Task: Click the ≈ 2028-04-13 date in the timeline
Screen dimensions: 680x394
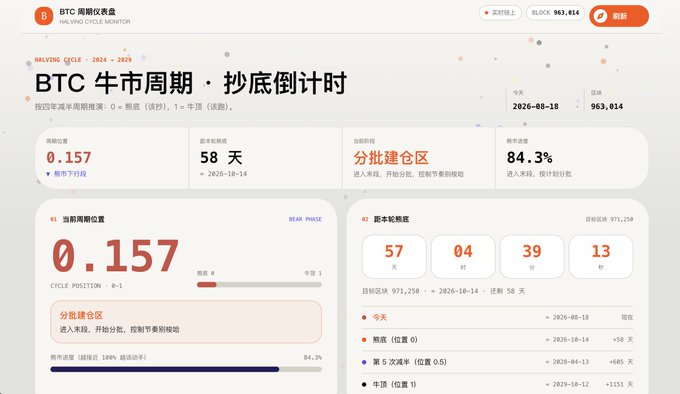Action: pos(567,362)
